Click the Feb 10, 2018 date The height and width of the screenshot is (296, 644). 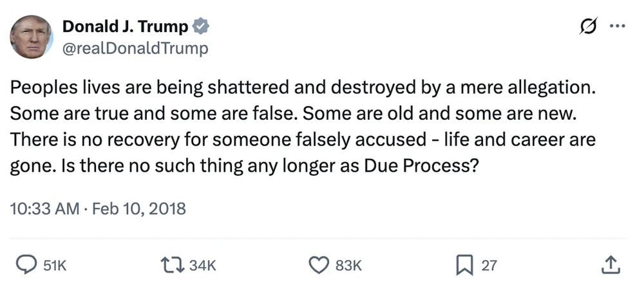click(x=139, y=208)
